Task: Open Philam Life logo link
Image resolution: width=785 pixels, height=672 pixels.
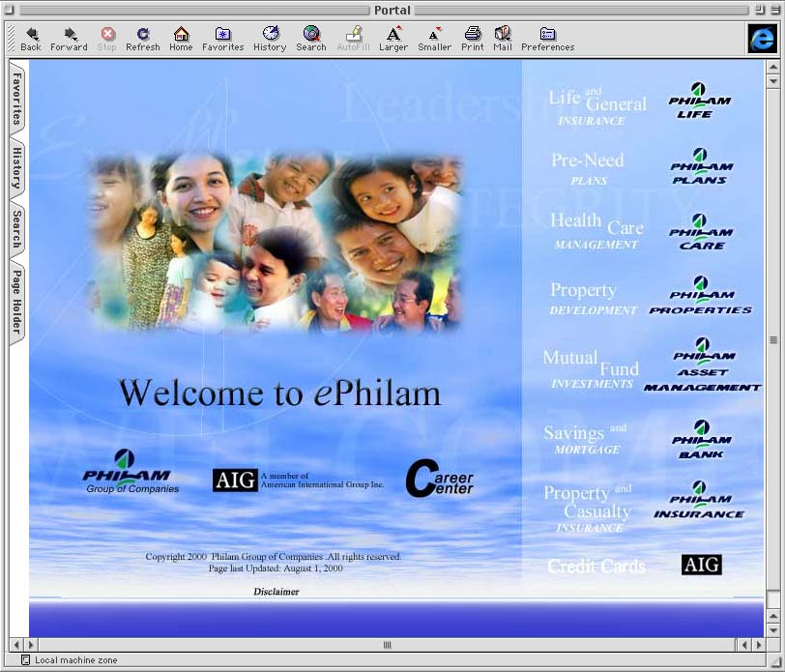Action: point(699,101)
